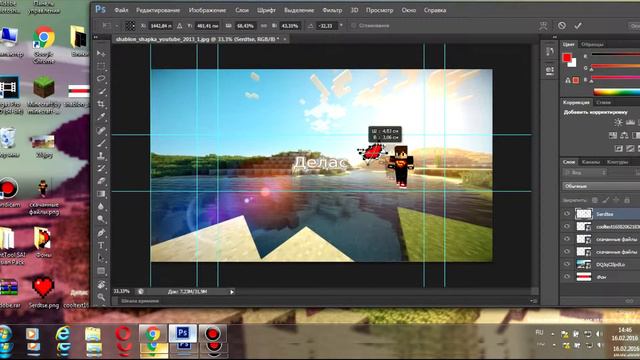This screenshot has height=360, width=640.
Task: Switch to warp mode icon in options bar
Action: point(543,26)
